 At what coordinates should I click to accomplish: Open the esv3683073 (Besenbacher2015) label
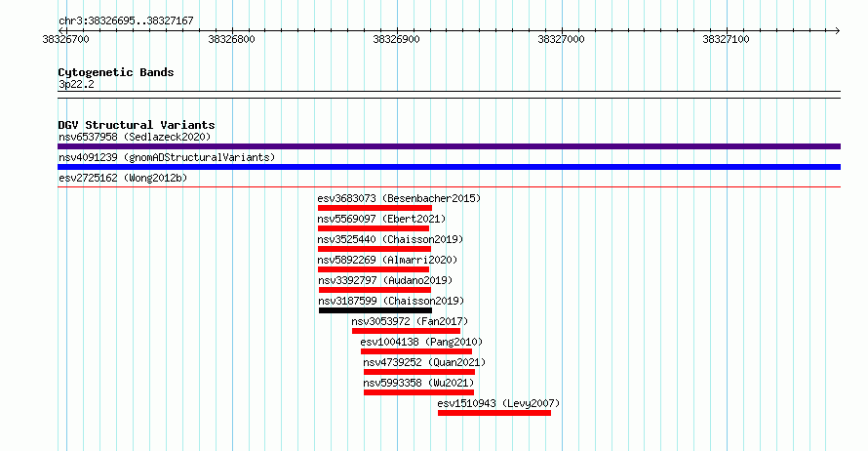[x=399, y=198]
